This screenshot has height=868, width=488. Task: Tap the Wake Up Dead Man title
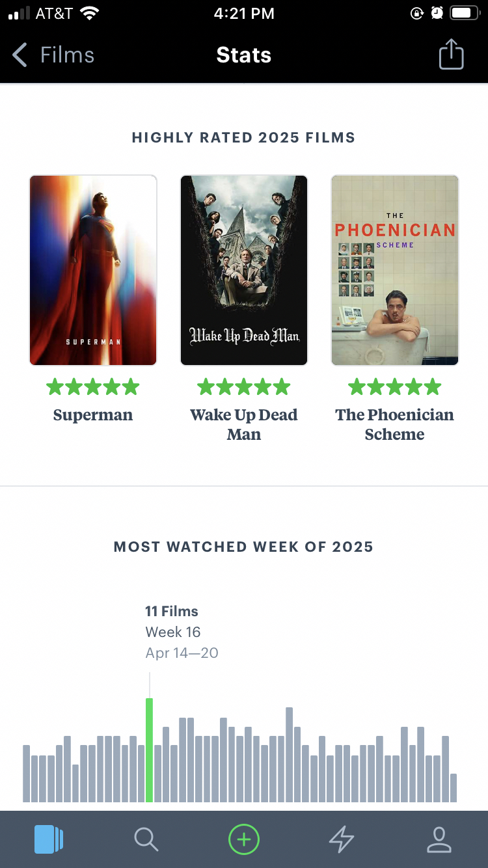point(244,424)
